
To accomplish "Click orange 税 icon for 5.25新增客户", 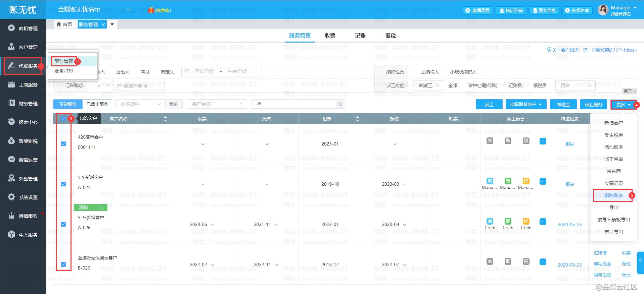I will pos(526,221).
